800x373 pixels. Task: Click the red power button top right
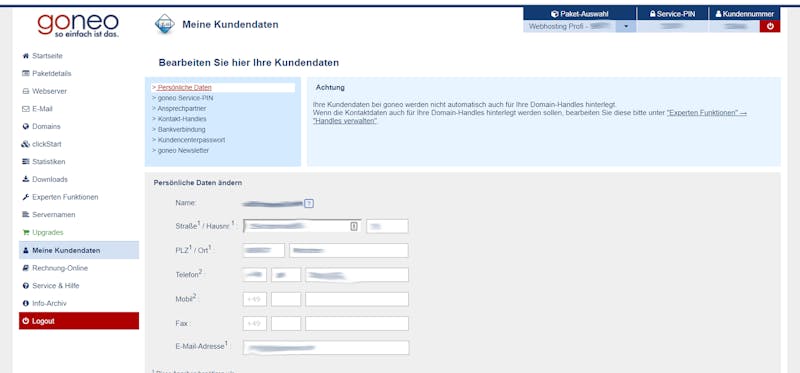point(770,26)
